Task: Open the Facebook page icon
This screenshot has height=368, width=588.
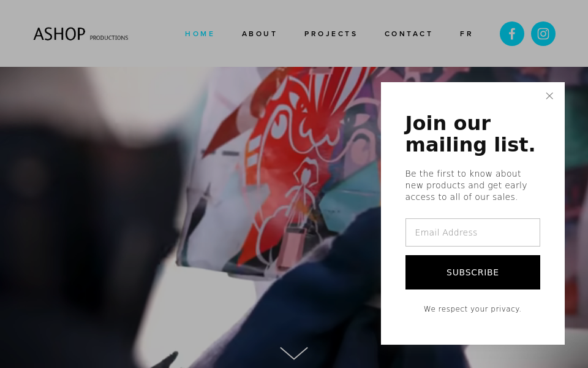Action: coord(512,34)
